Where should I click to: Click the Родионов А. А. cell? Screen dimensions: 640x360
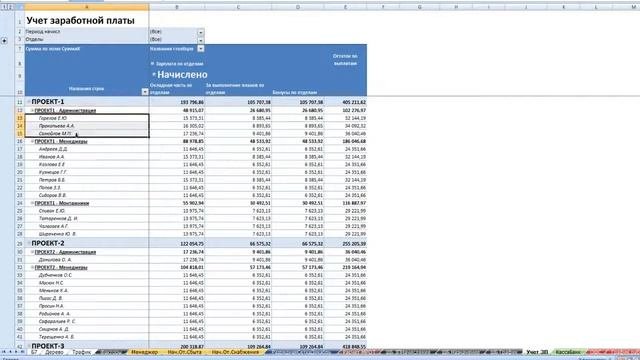click(x=87, y=313)
